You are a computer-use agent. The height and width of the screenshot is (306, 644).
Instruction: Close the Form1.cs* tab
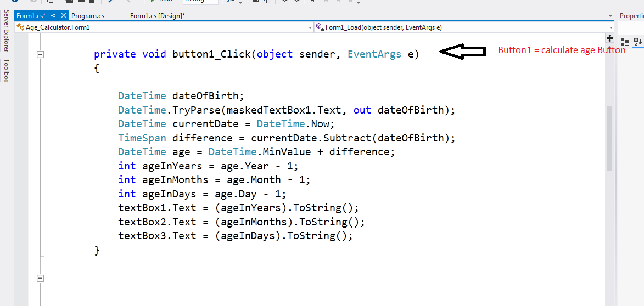[x=64, y=15]
